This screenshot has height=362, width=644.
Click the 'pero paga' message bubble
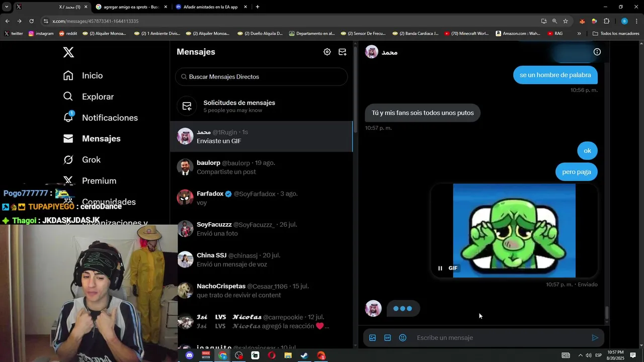[x=577, y=172]
